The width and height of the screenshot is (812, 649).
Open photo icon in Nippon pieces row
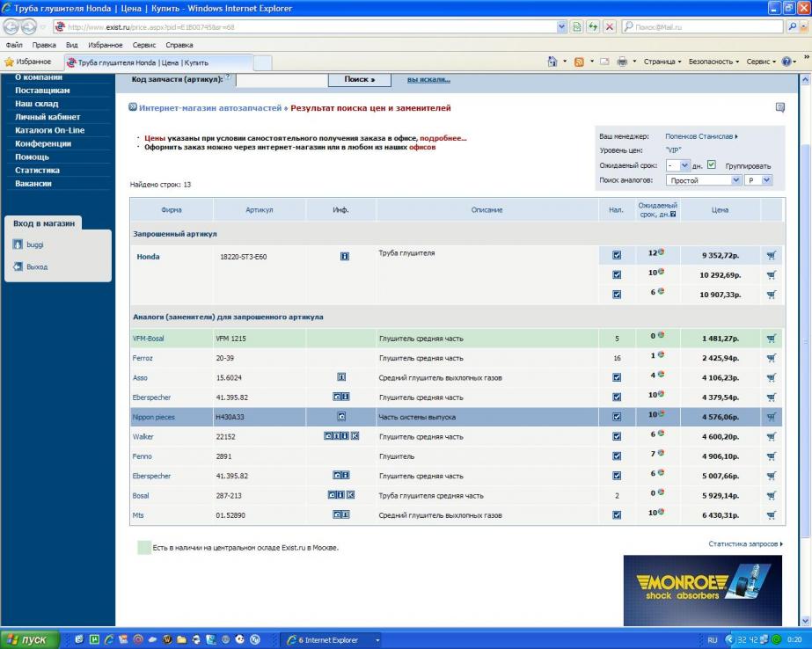pos(341,417)
